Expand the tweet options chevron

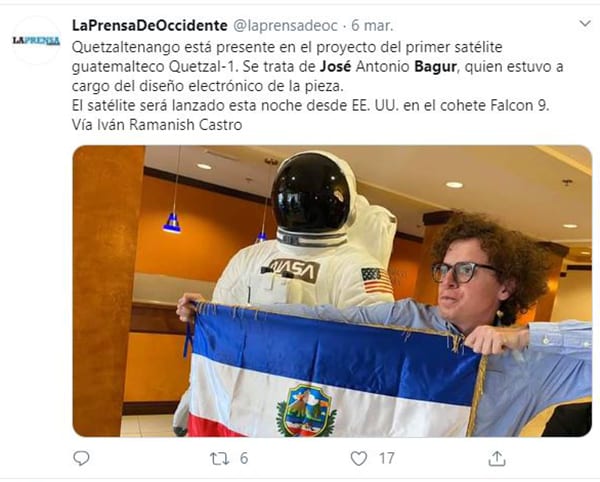[585, 24]
